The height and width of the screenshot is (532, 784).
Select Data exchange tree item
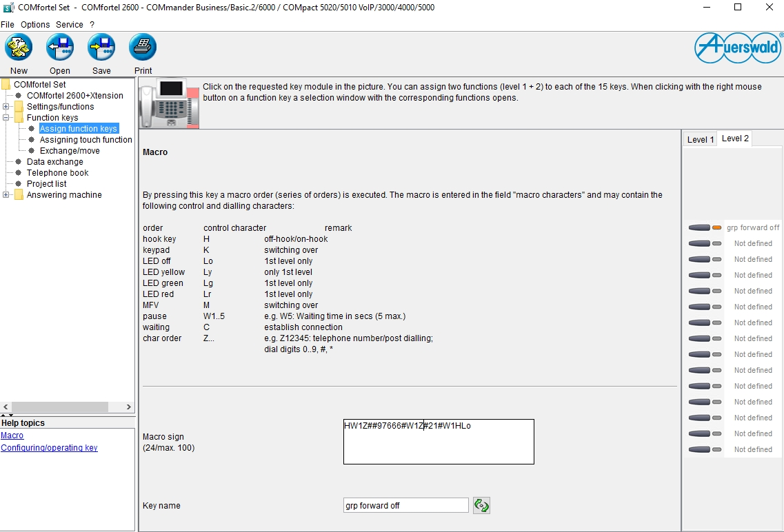tap(55, 161)
